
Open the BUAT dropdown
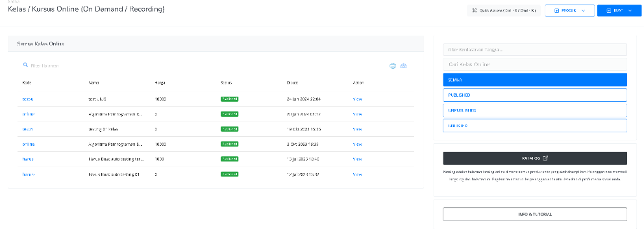619,10
